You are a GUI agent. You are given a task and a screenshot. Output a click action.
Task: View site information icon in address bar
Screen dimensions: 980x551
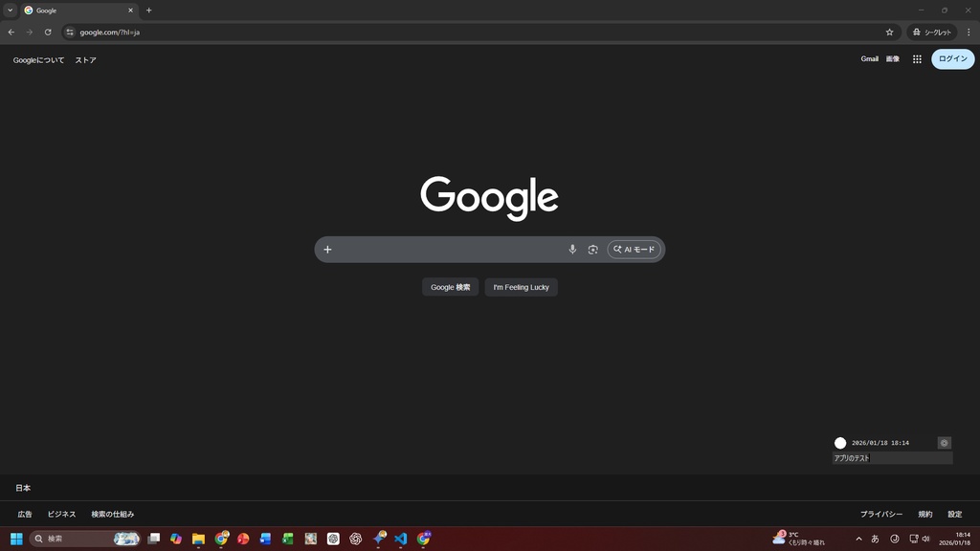pos(70,32)
